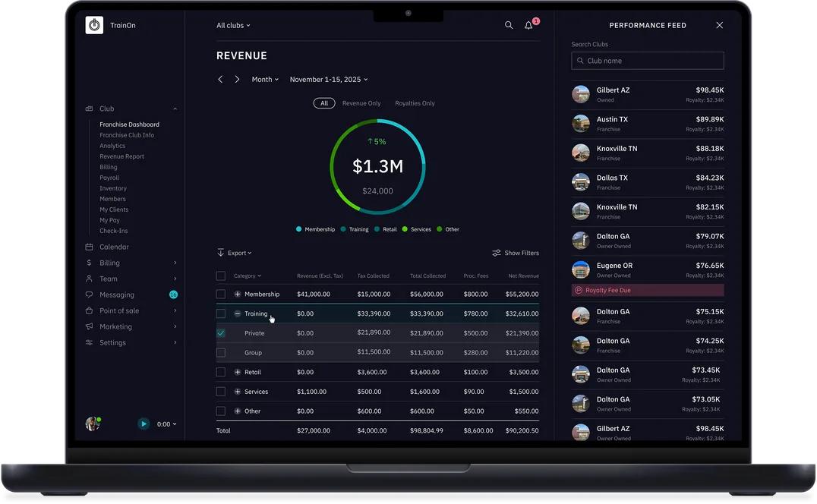Check the Training row checkbox
The height and width of the screenshot is (504, 817).
point(221,313)
